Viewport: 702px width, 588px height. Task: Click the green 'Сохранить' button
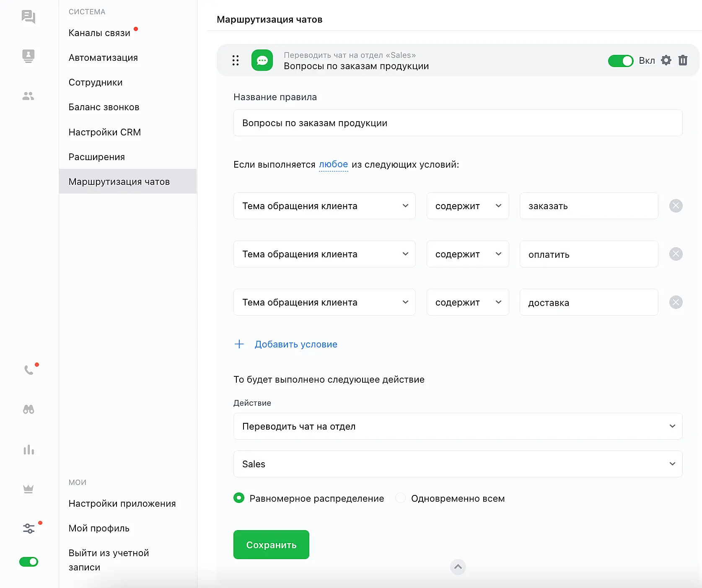(271, 544)
